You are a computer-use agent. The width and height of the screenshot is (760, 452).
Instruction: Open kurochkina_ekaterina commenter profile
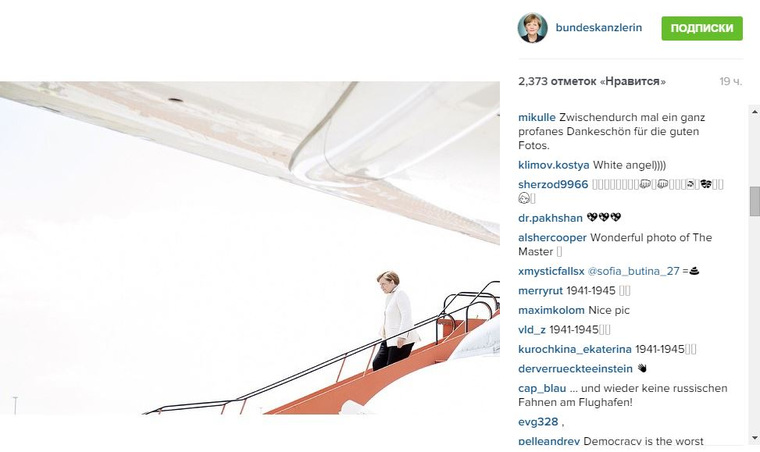(575, 349)
